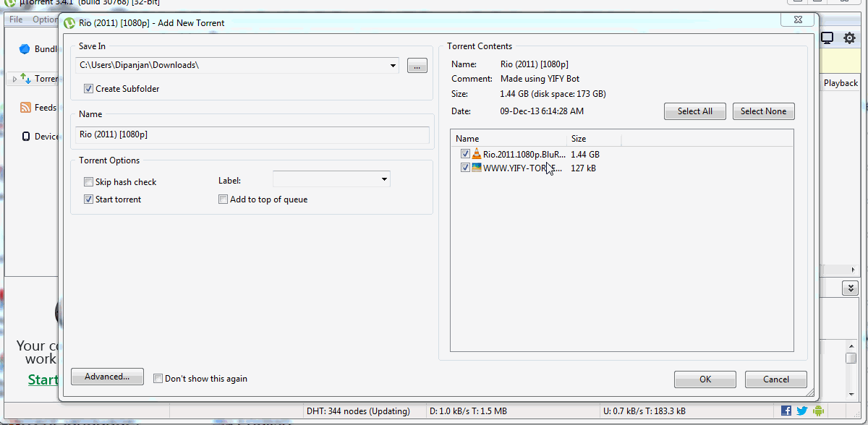This screenshot has height=425, width=868.
Task: Open the preferences gear icon in the main toolbar
Action: tap(849, 38)
